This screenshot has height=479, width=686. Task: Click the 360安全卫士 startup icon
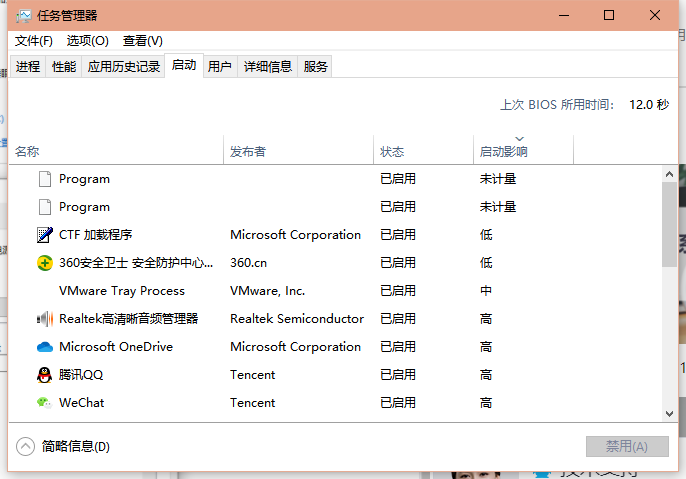pyautogui.click(x=44, y=263)
